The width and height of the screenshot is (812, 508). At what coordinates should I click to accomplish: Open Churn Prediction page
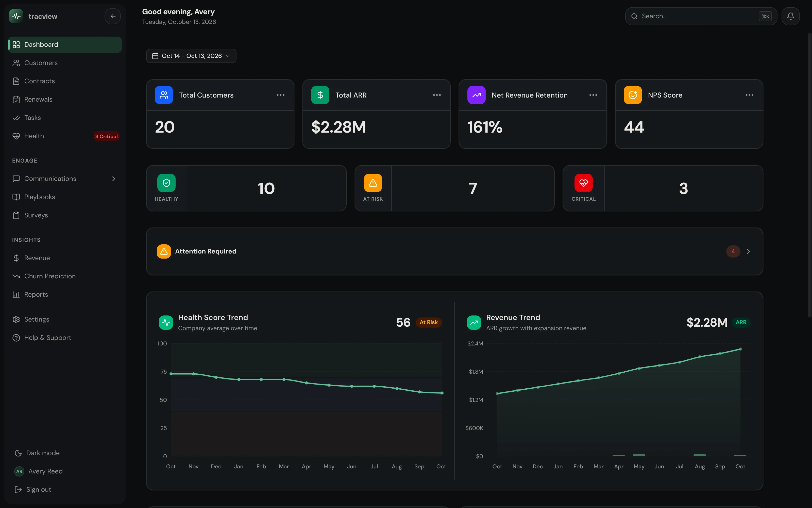[65, 276]
